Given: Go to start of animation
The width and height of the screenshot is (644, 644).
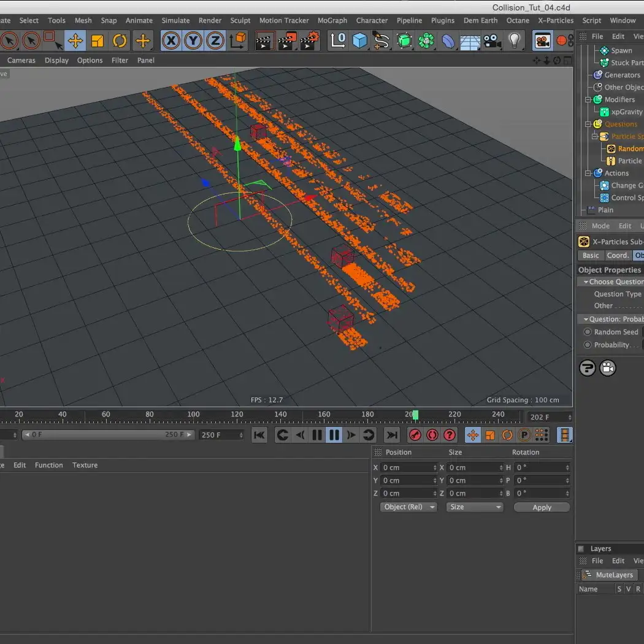Looking at the screenshot, I should pyautogui.click(x=259, y=435).
